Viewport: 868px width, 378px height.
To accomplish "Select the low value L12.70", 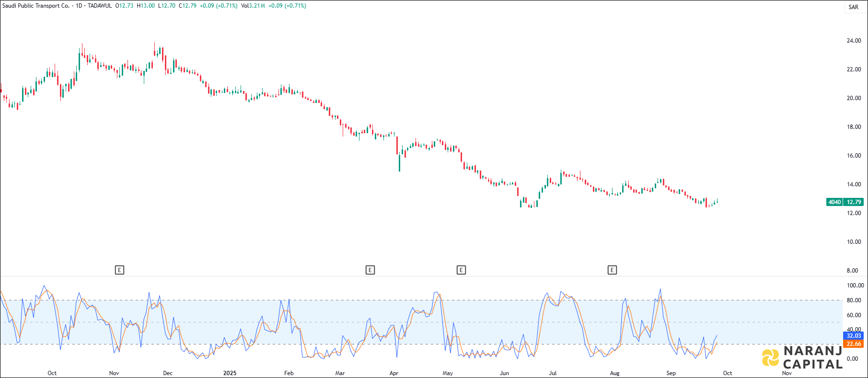I will click(x=167, y=6).
